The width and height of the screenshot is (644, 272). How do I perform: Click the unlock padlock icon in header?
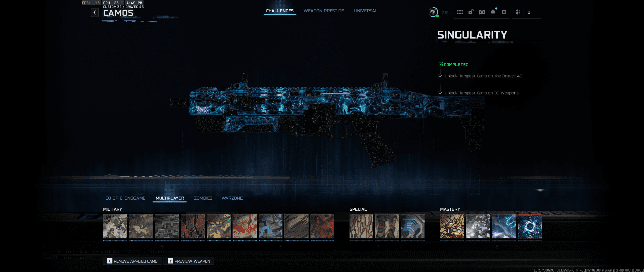(x=471, y=12)
